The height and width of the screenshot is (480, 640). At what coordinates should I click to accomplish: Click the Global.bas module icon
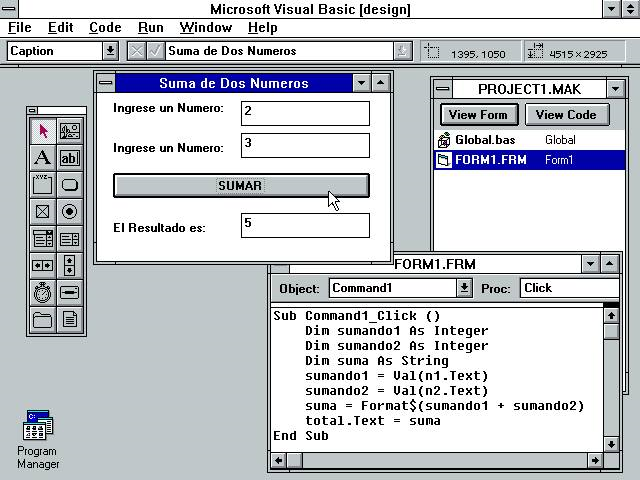444,140
